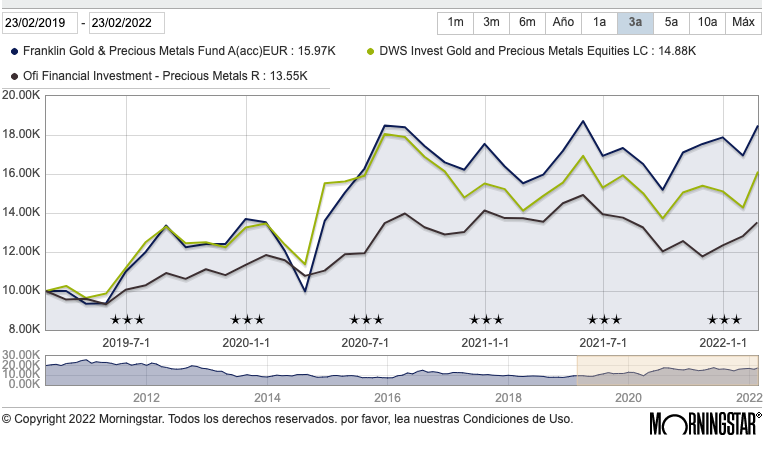Click the 2014 label in overview timeline
780x460 pixels.
(x=267, y=398)
